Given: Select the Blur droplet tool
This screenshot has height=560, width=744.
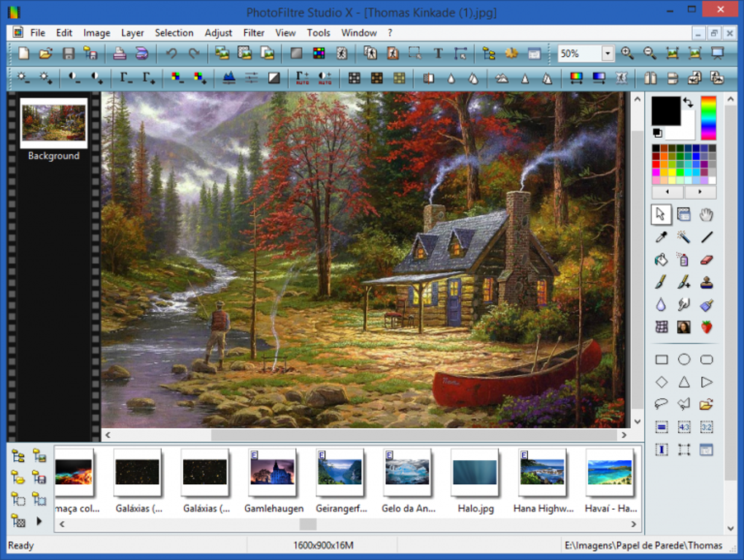Looking at the screenshot, I should 661,305.
